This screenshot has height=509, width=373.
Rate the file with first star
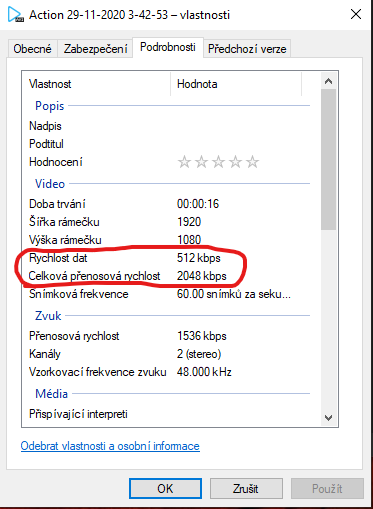coord(184,162)
